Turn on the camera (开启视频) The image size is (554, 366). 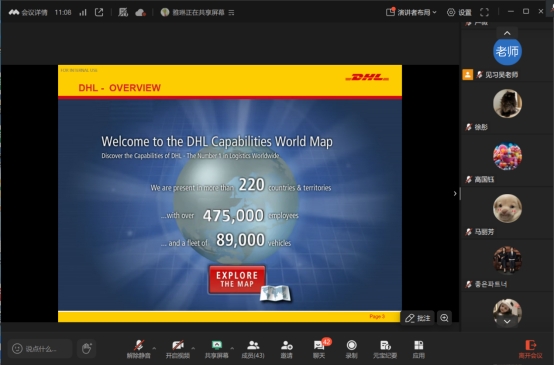point(178,349)
